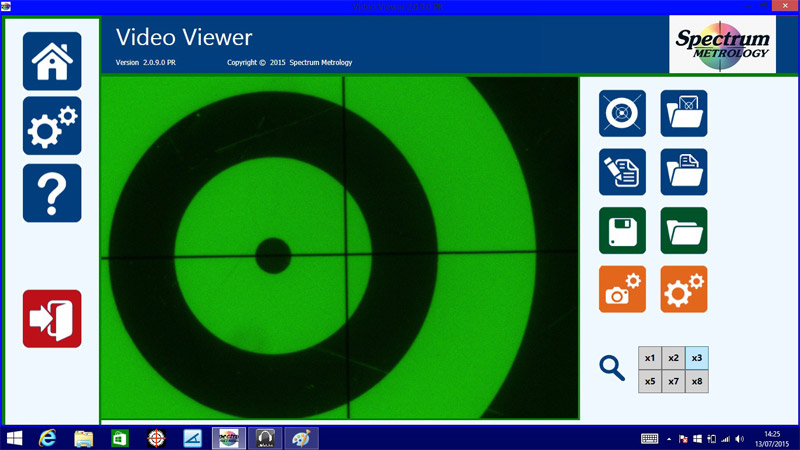Select the x3 zoom level
Screen dimensions: 800x450
coord(697,358)
